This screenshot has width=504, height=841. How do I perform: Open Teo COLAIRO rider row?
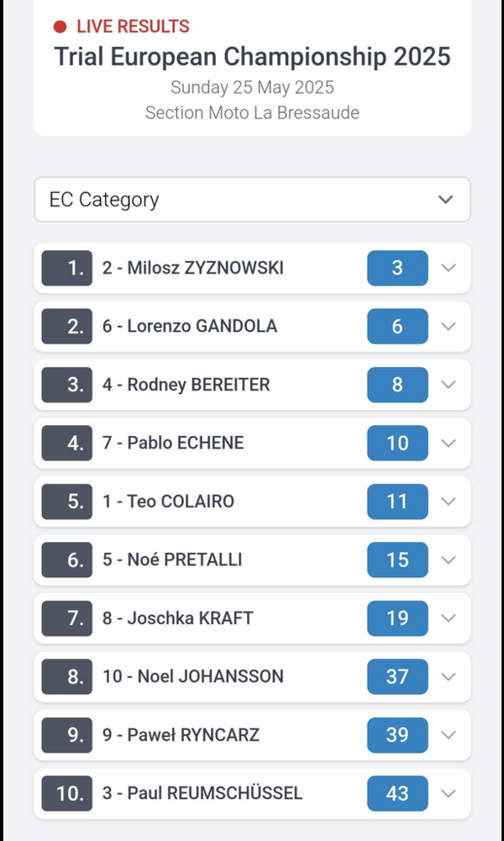click(x=252, y=502)
